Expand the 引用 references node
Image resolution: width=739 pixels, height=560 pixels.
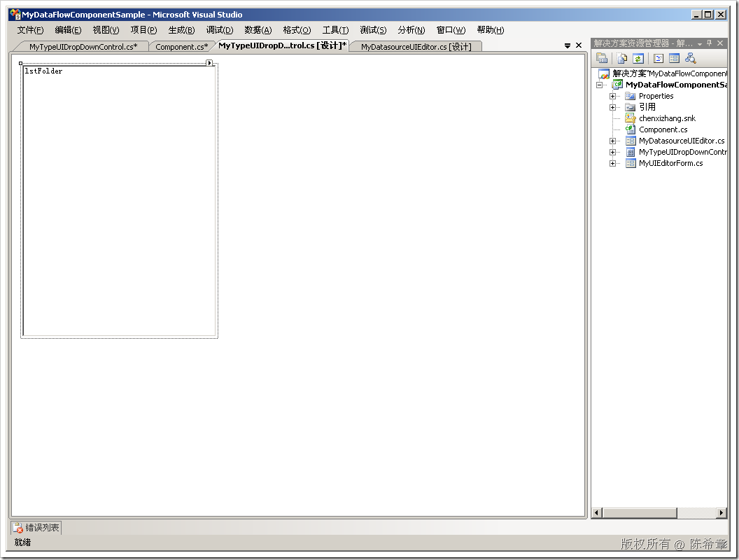tap(613, 108)
